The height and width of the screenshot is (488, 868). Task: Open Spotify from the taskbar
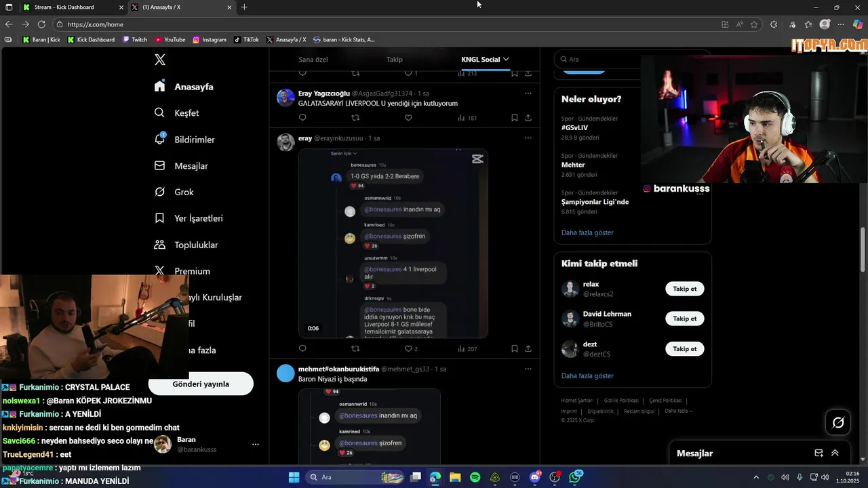click(475, 477)
